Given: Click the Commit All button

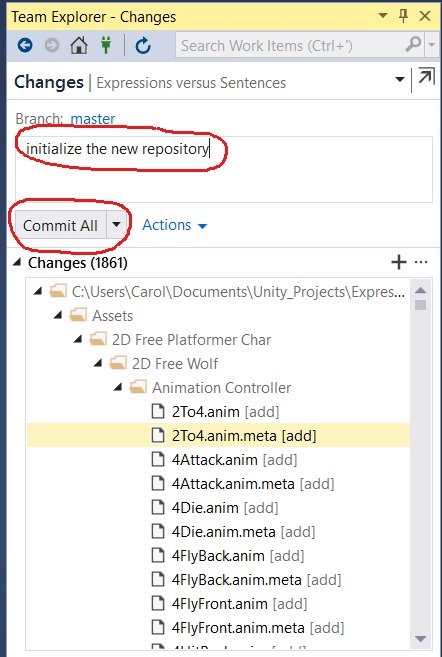Looking at the screenshot, I should click(x=61, y=225).
